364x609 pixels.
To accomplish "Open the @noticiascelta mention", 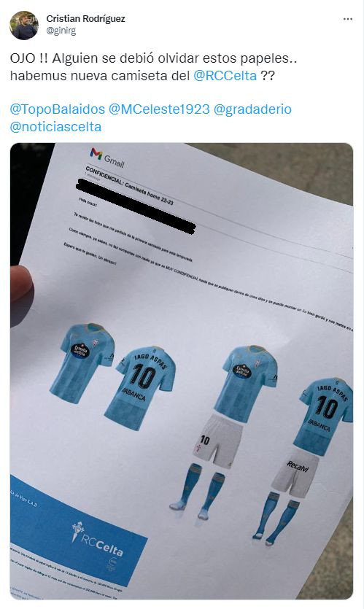I will (55, 127).
